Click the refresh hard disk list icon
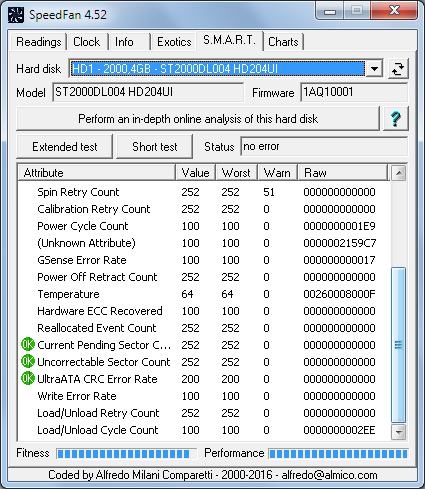The image size is (425, 489). click(x=398, y=69)
